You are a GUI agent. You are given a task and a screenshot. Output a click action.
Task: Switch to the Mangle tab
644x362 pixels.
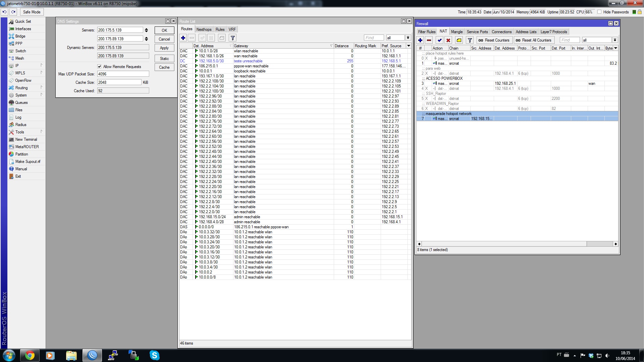[457, 32]
